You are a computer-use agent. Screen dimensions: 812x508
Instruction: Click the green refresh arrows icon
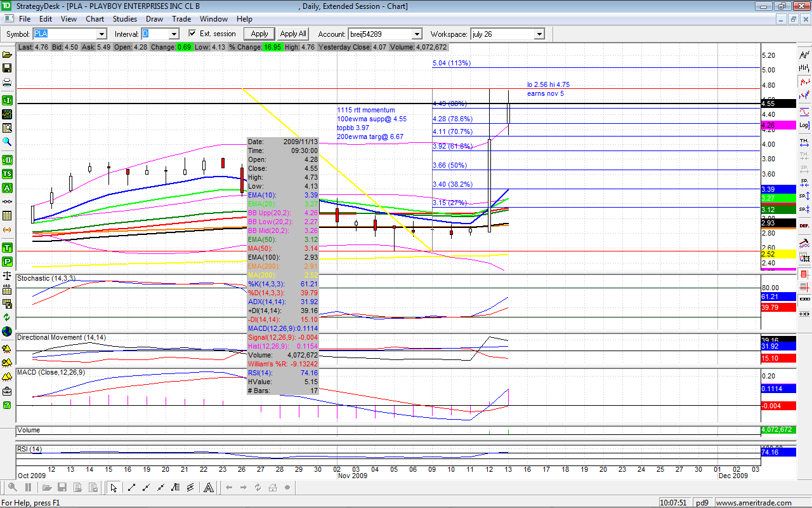point(7,317)
